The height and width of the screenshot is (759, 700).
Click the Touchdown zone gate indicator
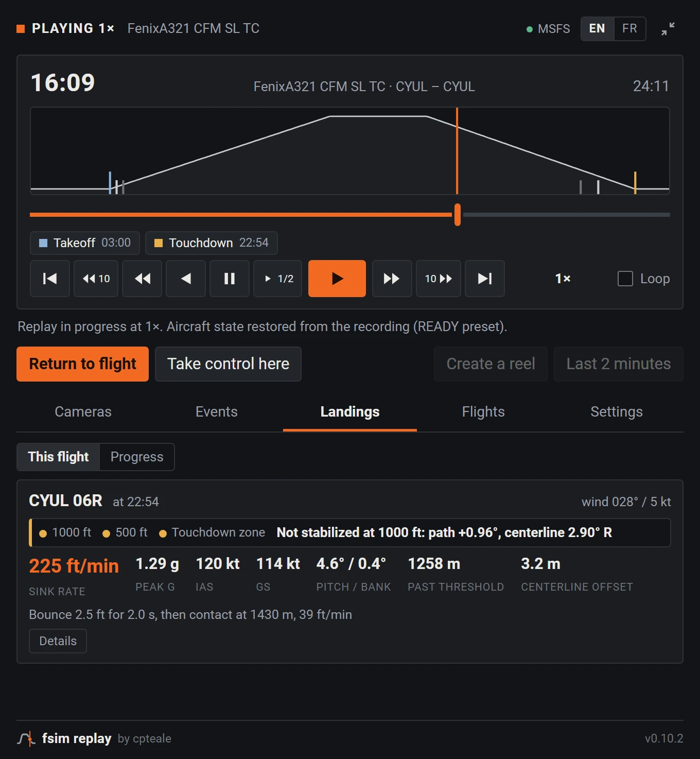(212, 532)
